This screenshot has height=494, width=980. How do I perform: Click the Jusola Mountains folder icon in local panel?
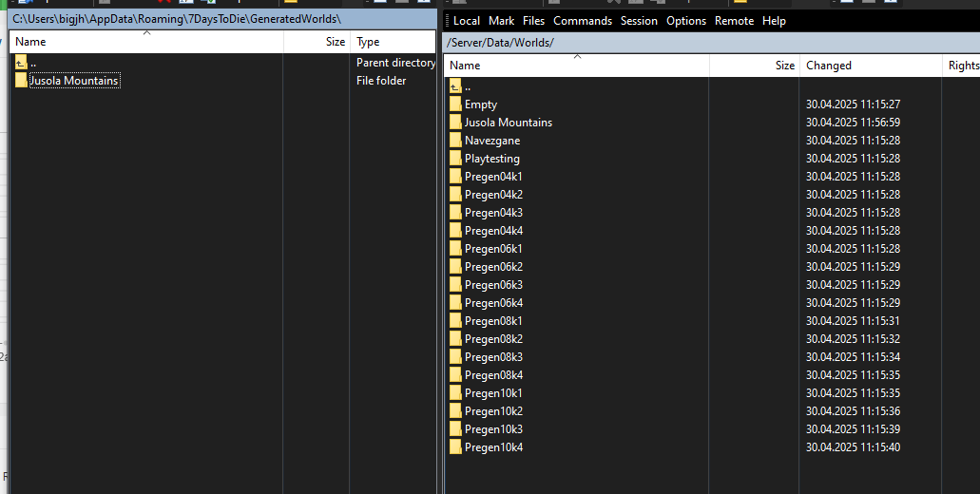(21, 81)
